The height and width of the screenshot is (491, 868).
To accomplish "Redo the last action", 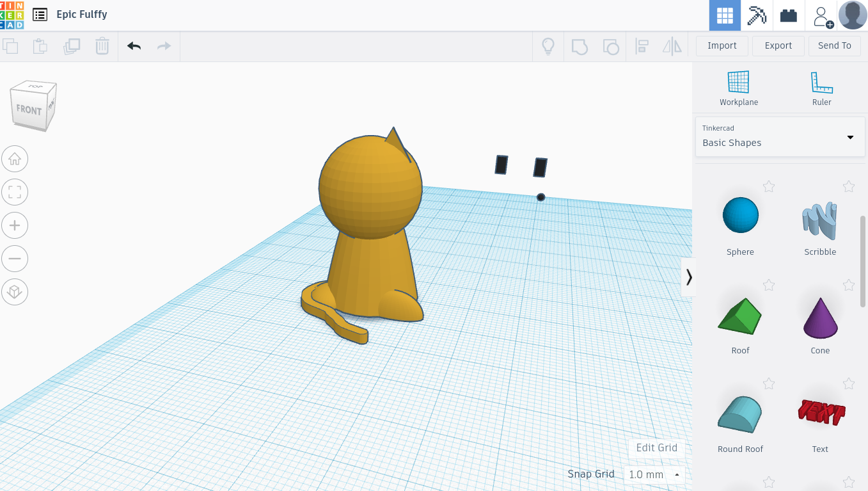I will click(164, 46).
